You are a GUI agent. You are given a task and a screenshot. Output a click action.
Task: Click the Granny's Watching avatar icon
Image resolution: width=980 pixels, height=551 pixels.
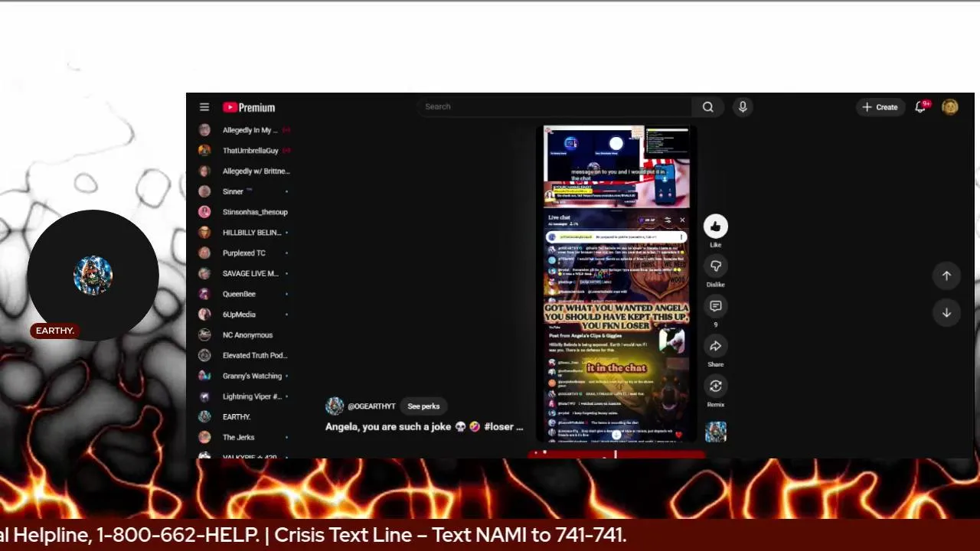tap(204, 376)
